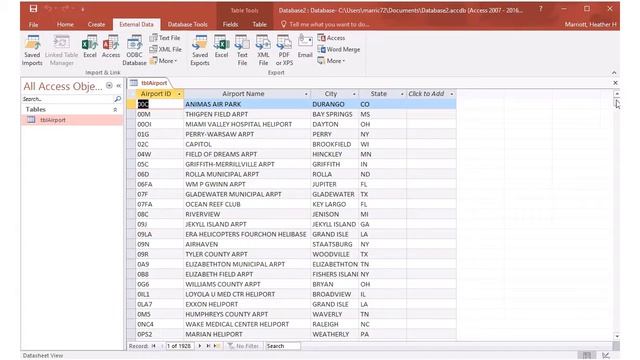Image resolution: width=640 pixels, height=360 pixels.
Task: Go to first record
Action: pos(154,346)
